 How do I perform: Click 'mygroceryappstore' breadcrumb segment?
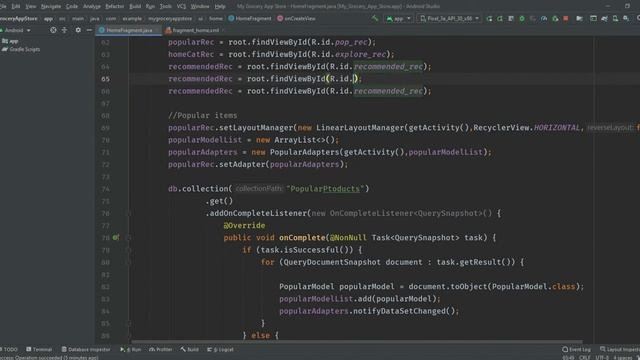170,18
